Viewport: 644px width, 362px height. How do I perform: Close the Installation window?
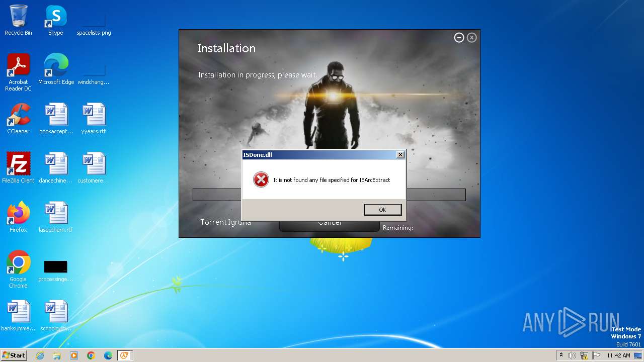(471, 38)
